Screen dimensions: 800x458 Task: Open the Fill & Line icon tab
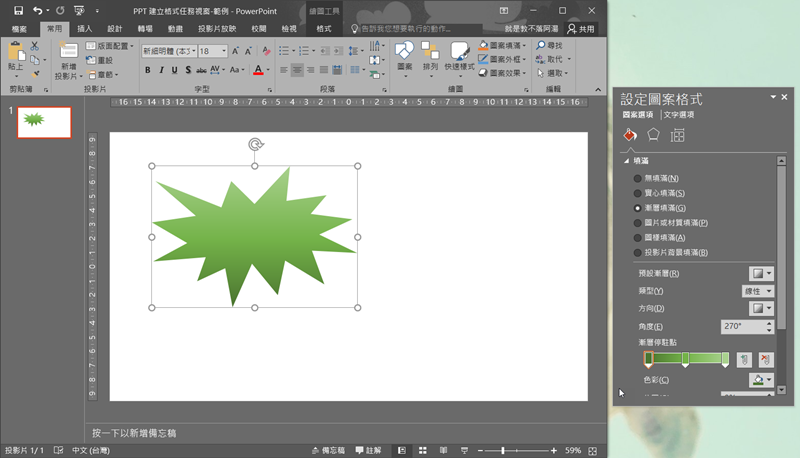[x=630, y=135]
